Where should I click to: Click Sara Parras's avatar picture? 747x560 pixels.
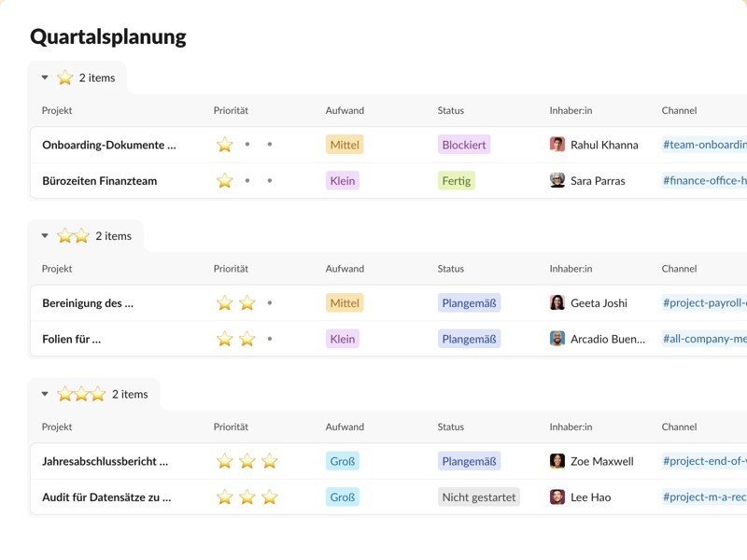[557, 180]
